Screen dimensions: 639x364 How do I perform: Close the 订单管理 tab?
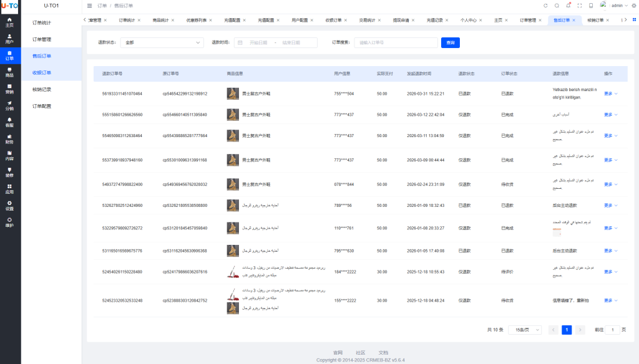pos(540,21)
